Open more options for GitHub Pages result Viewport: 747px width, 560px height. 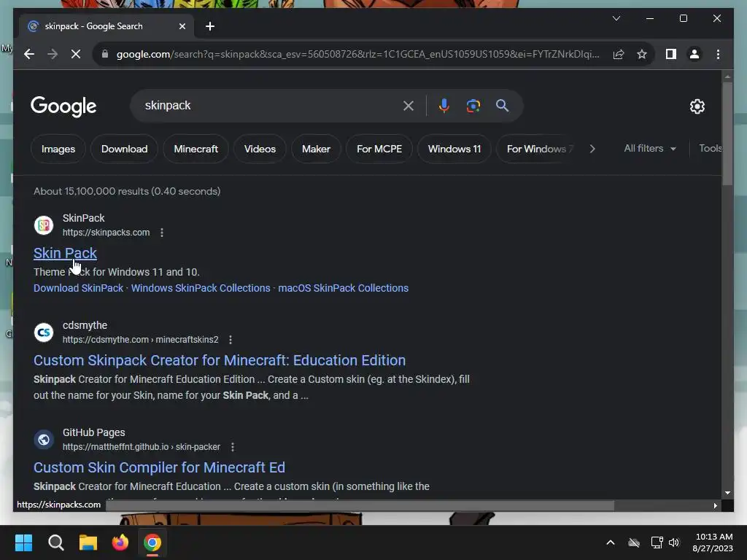click(x=233, y=447)
